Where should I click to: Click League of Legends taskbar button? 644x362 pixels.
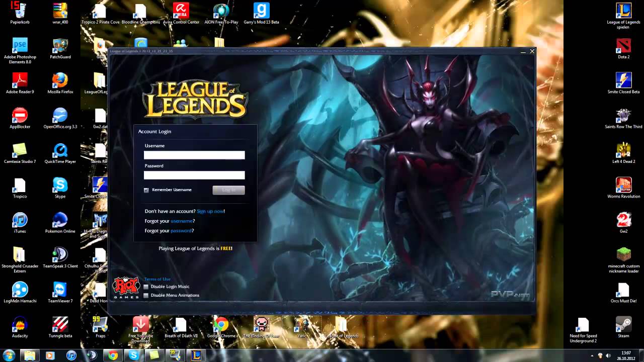click(x=196, y=355)
